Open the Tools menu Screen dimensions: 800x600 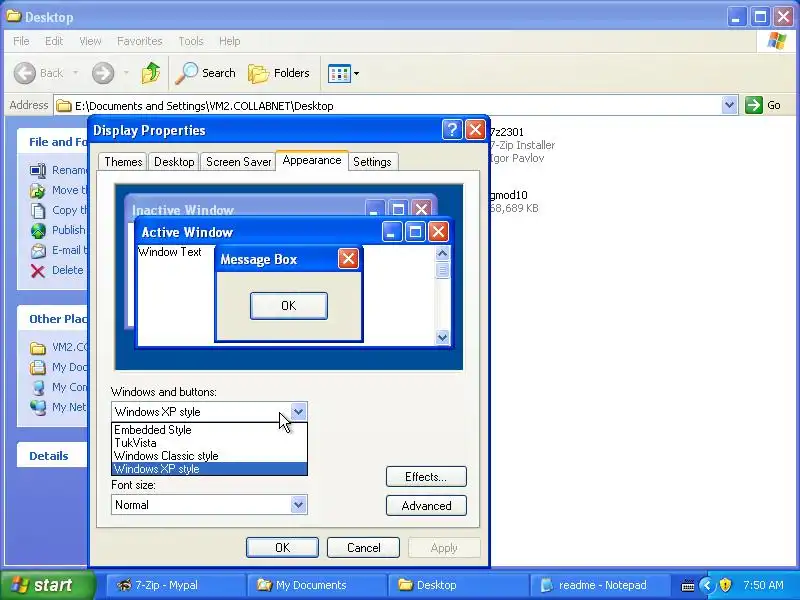[191, 41]
